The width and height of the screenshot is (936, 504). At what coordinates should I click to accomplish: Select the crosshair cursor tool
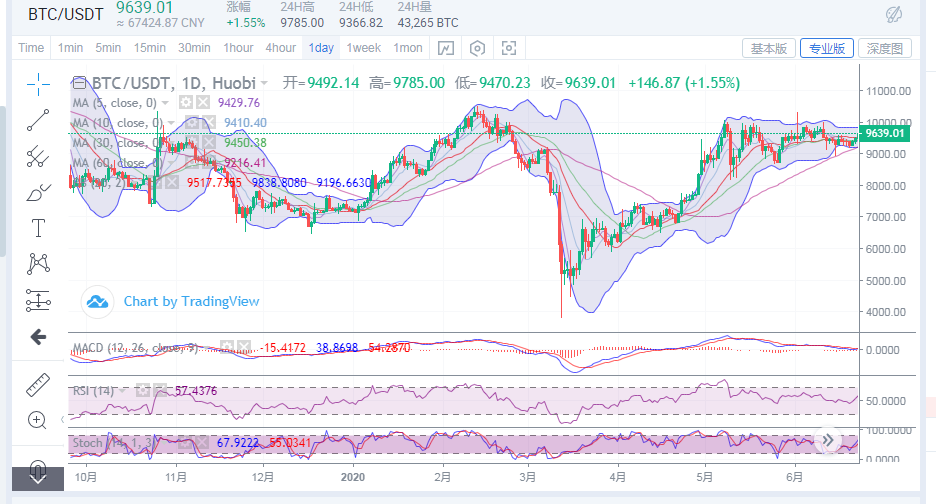point(38,82)
